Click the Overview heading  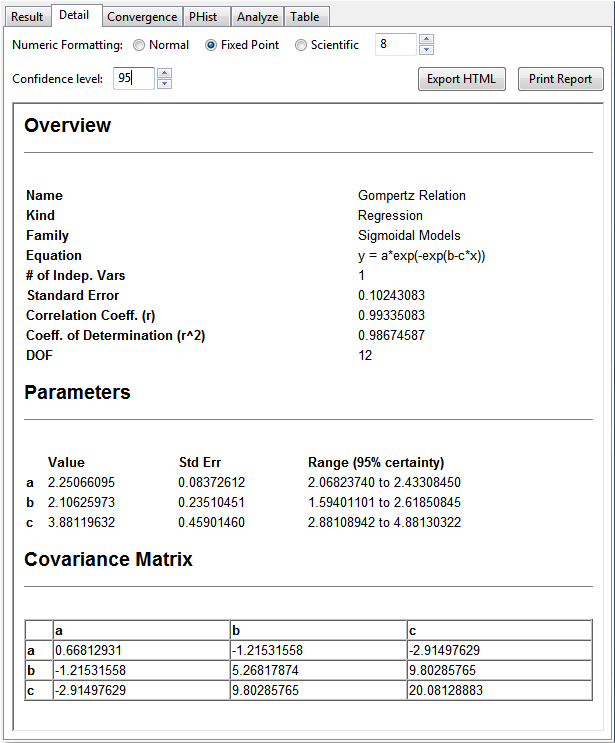point(68,126)
